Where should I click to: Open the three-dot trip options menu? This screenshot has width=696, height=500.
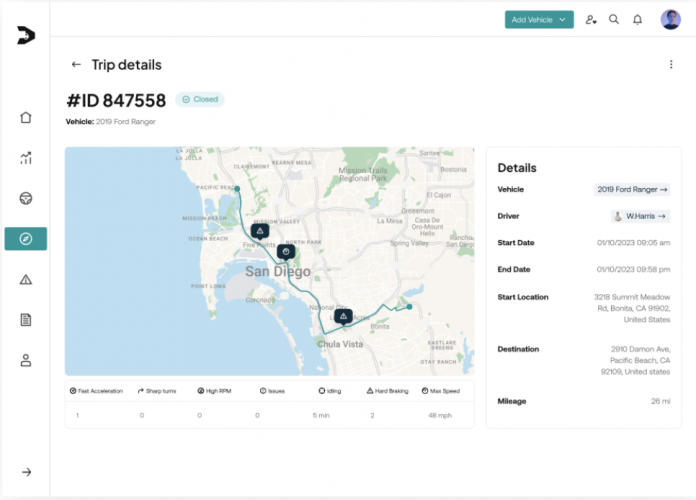pyautogui.click(x=671, y=64)
